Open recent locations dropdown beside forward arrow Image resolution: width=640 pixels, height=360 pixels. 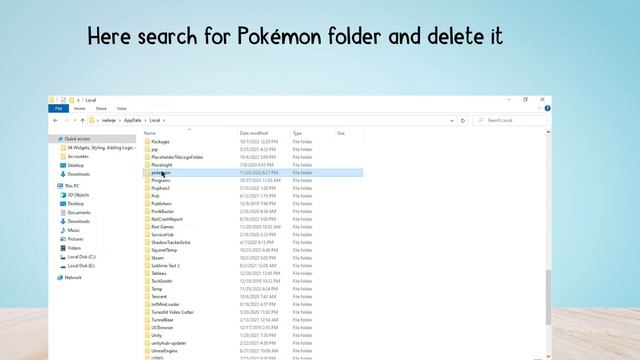click(75, 120)
